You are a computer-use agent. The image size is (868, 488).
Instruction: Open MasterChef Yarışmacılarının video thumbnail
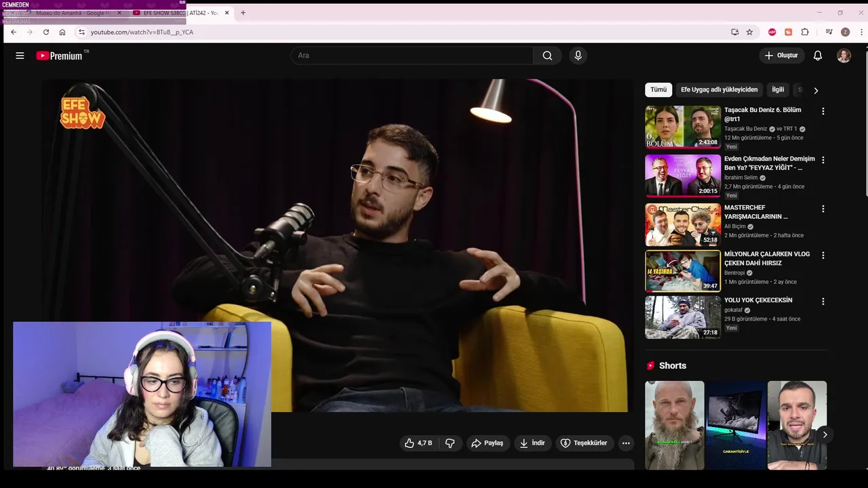click(x=683, y=224)
